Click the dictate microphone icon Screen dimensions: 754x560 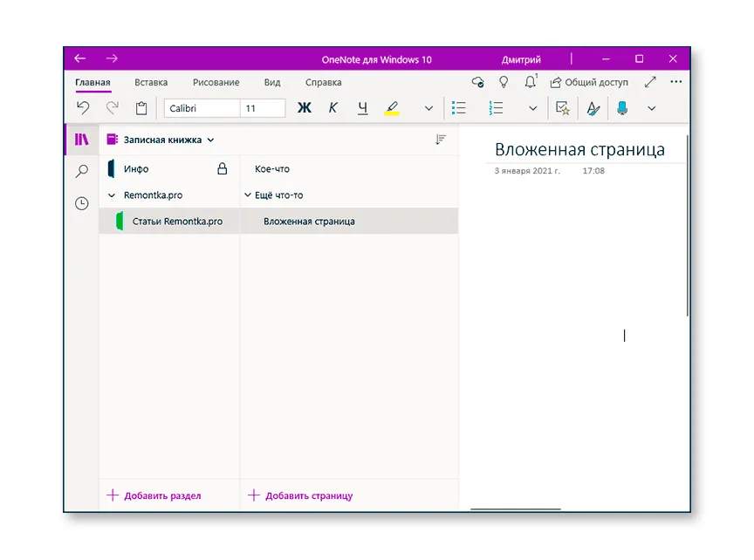(622, 108)
